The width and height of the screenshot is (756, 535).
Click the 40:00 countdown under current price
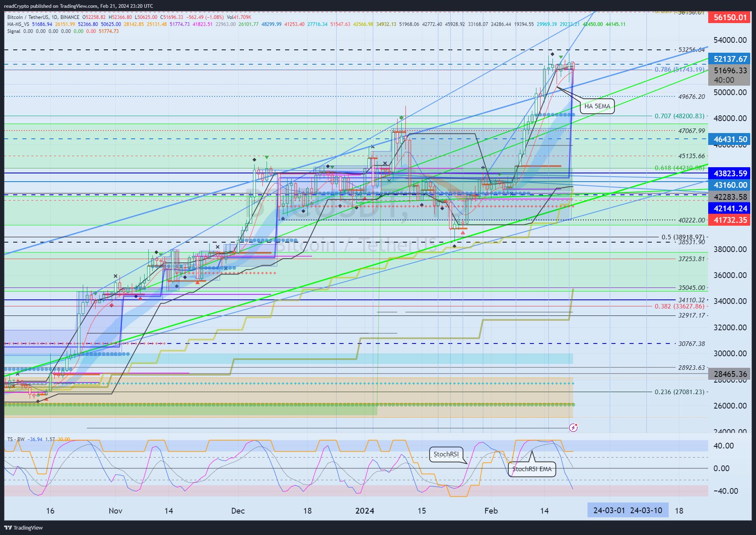(724, 80)
